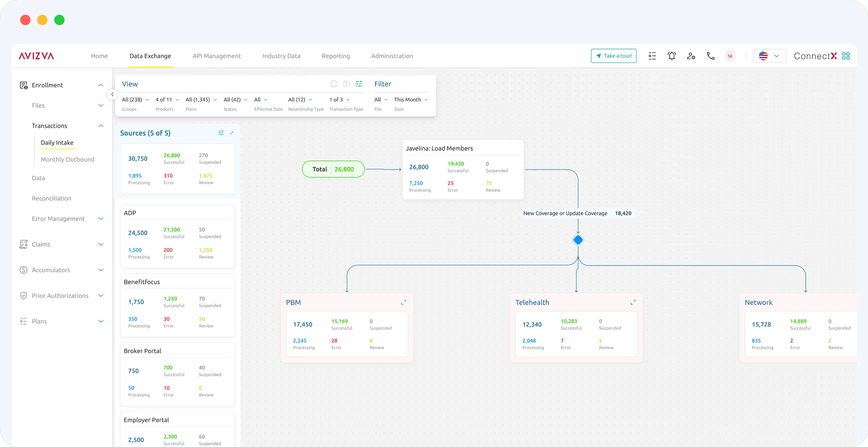This screenshot has width=868, height=447.
Task: Switch to the API Management tab
Action: click(217, 56)
